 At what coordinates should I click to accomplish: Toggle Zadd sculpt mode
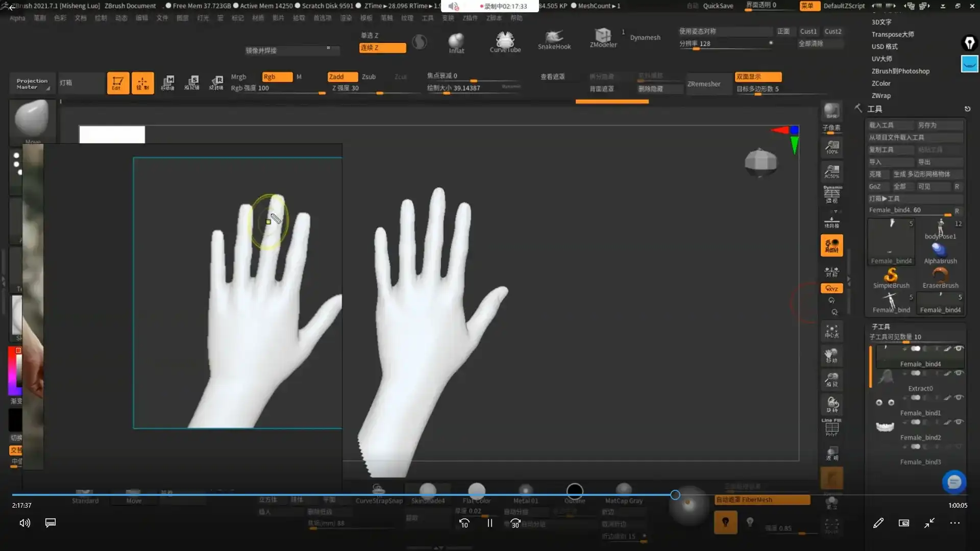click(342, 77)
